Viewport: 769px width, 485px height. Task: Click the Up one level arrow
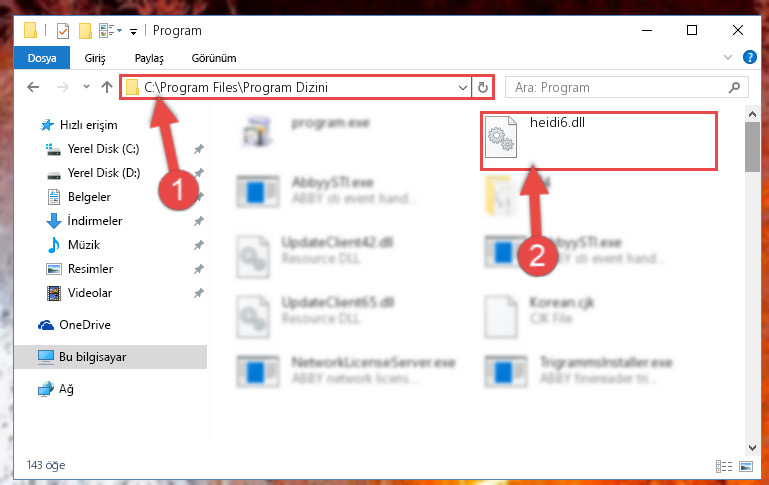coord(106,87)
